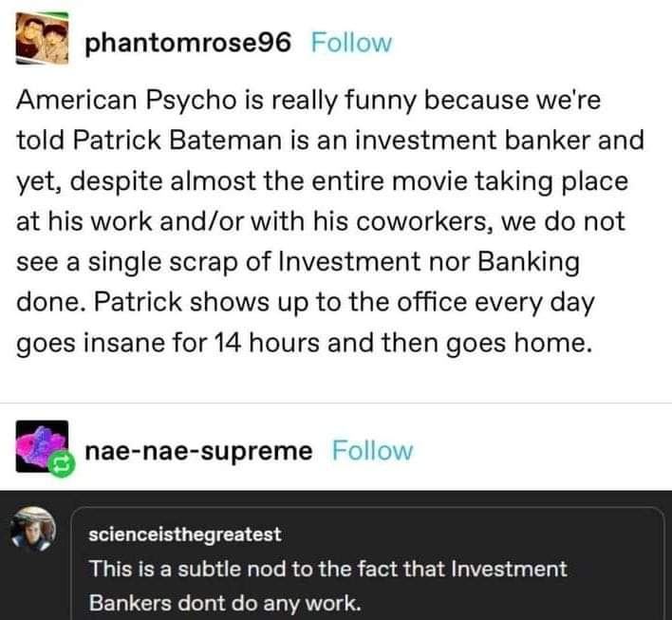The width and height of the screenshot is (672, 620).
Task: Click "investment banker and" on the second line
Action: pos(522,141)
